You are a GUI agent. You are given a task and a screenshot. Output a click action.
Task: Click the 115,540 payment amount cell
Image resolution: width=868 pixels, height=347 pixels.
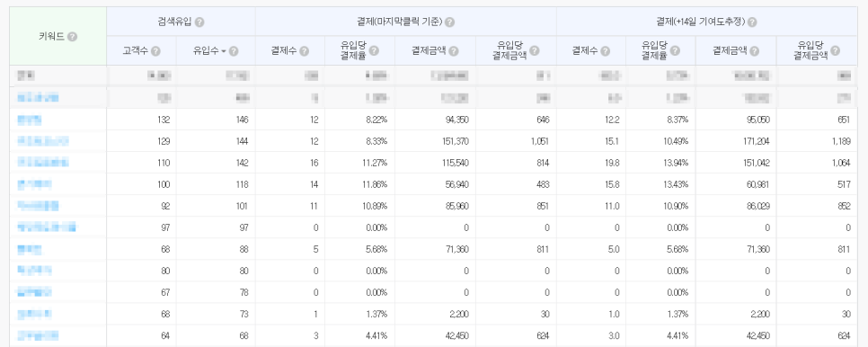[x=435, y=163]
